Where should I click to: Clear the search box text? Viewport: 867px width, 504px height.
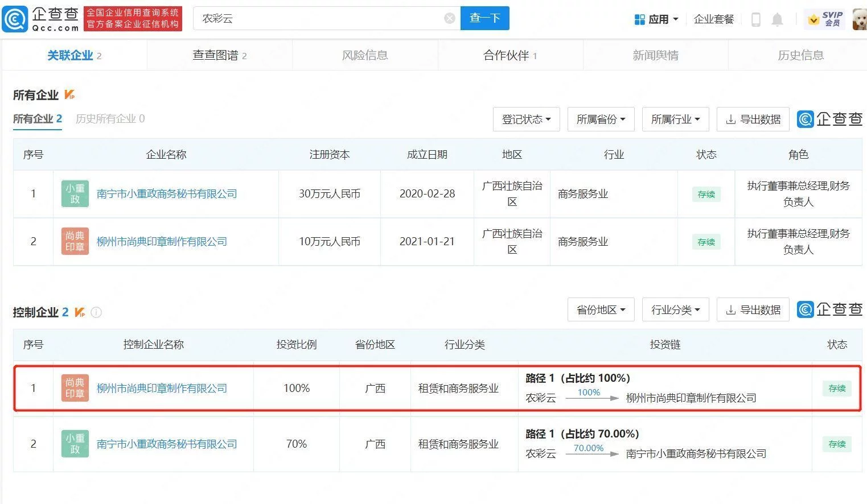(x=450, y=18)
